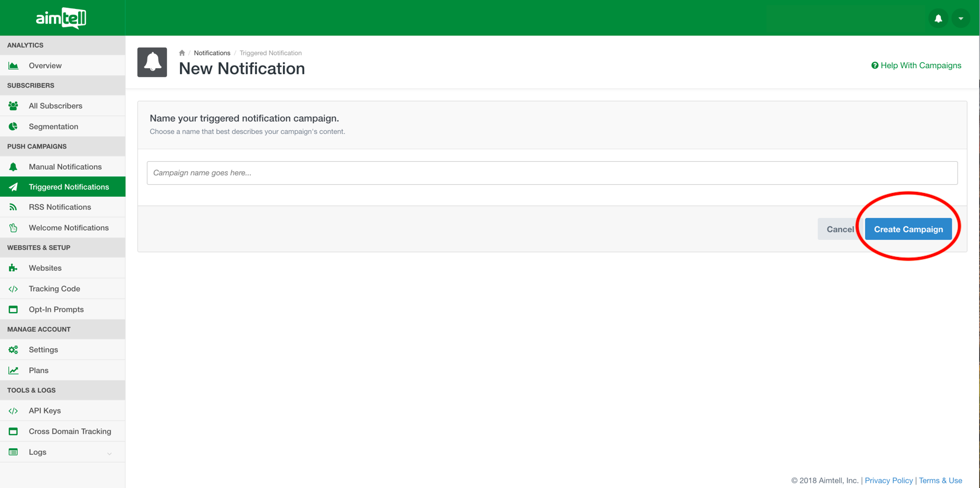Open Help With Campaigns link
The image size is (980, 488).
(916, 66)
